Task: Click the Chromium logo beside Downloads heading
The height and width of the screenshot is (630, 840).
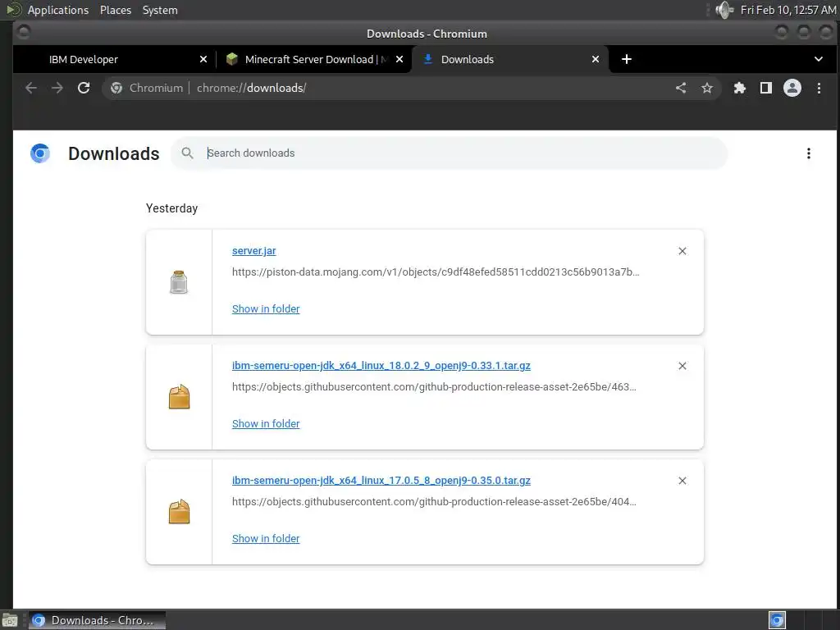Action: tap(40, 153)
